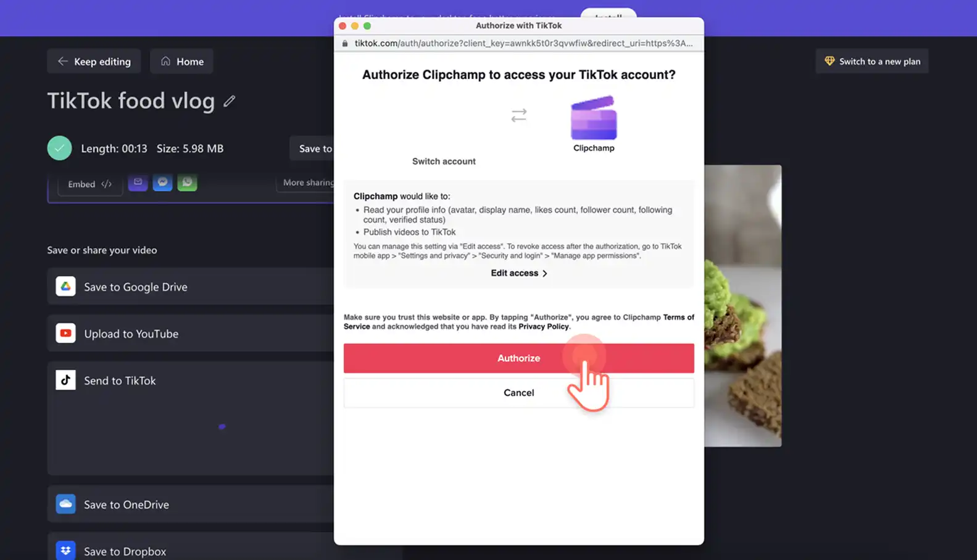Viewport: 977px width, 560px height.
Task: Go to Home in Clipchamp
Action: 181,61
